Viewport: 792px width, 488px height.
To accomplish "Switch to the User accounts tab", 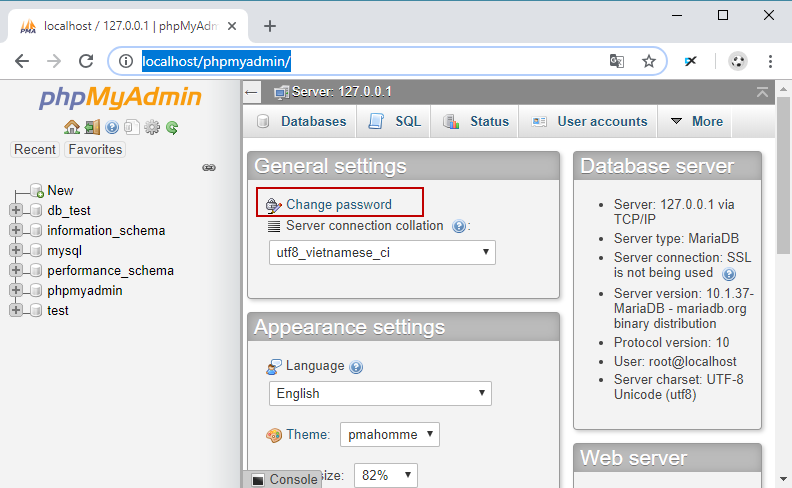I will 589,121.
